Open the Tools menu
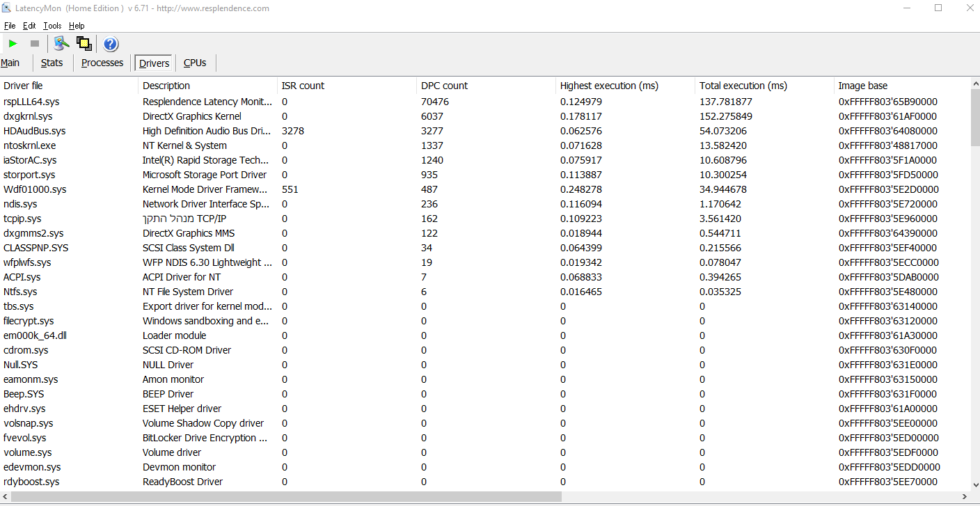The height and width of the screenshot is (506, 980). 52,26
